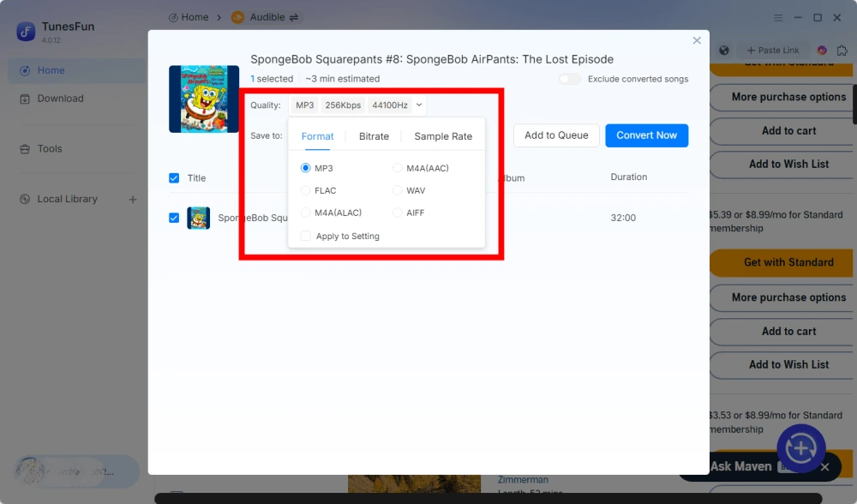Switch to the Sample Rate tab

(443, 136)
